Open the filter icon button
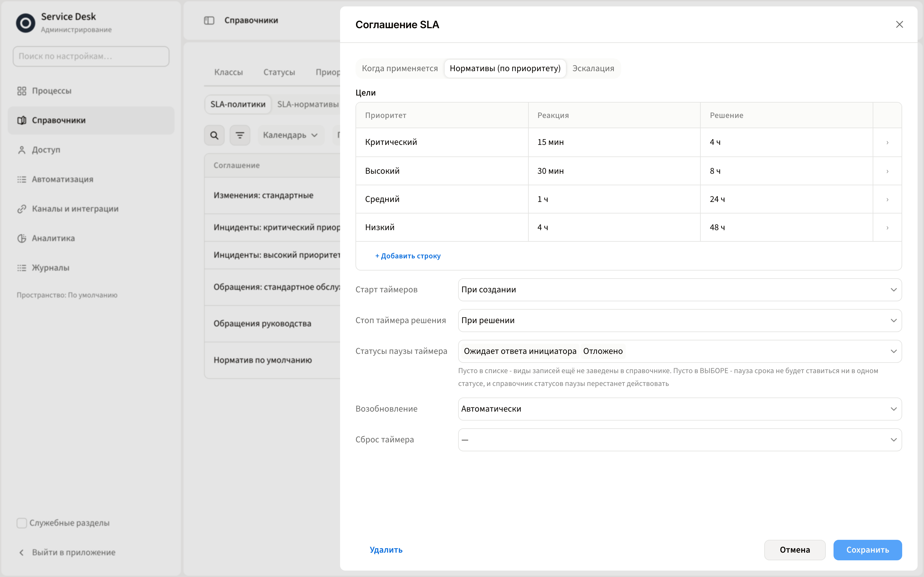 pyautogui.click(x=240, y=136)
